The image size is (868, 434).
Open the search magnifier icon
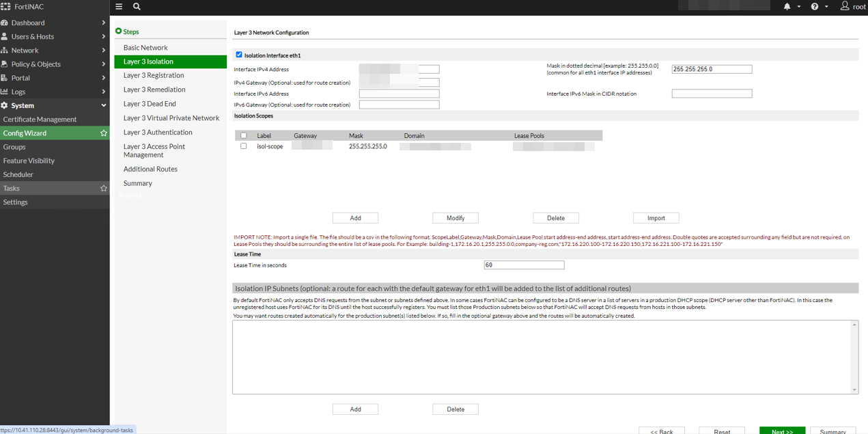(137, 7)
